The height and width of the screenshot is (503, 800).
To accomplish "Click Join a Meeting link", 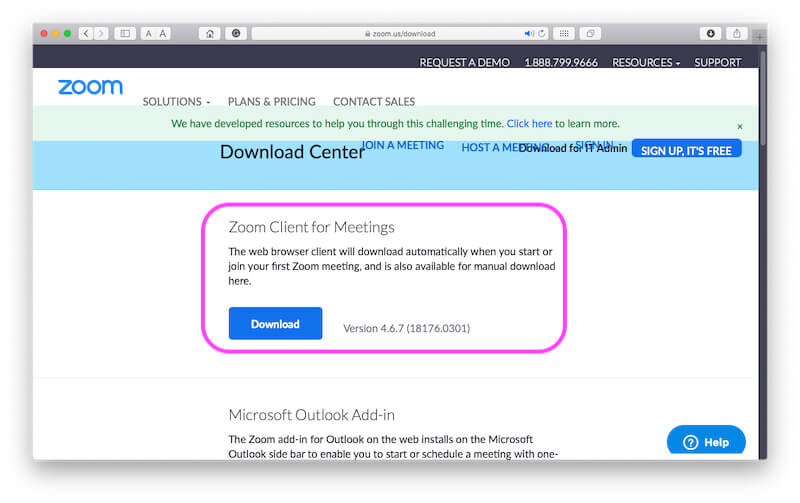I will (x=403, y=145).
